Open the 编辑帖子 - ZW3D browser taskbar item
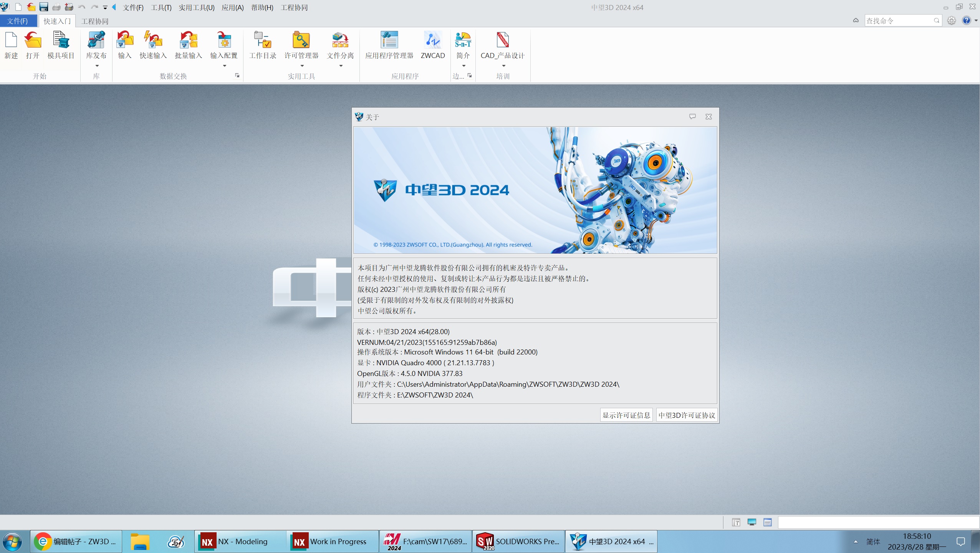The height and width of the screenshot is (553, 980). 76,541
